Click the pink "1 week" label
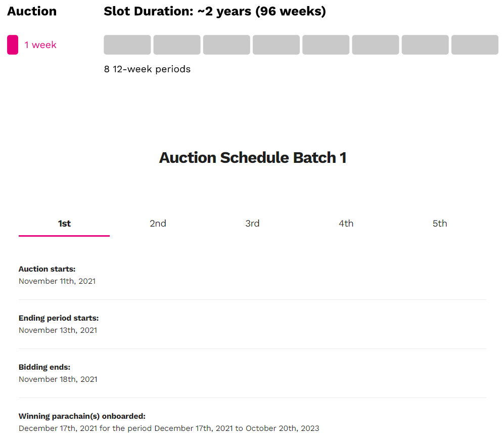The height and width of the screenshot is (438, 504). [40, 45]
